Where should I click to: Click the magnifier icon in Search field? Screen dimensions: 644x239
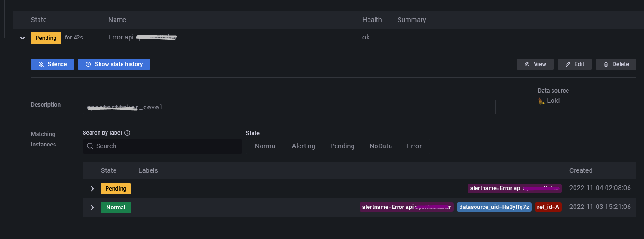click(x=90, y=146)
